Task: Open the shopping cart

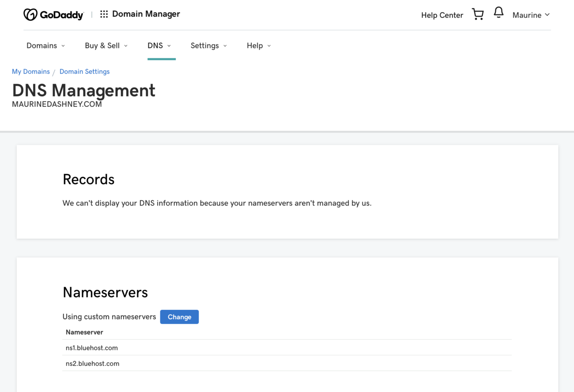Action: pos(478,14)
